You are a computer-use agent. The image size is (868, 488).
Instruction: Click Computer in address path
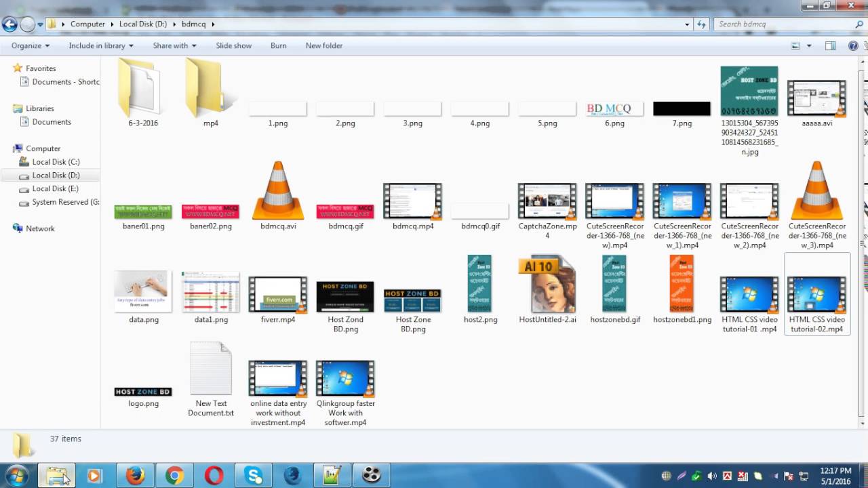pyautogui.click(x=88, y=24)
